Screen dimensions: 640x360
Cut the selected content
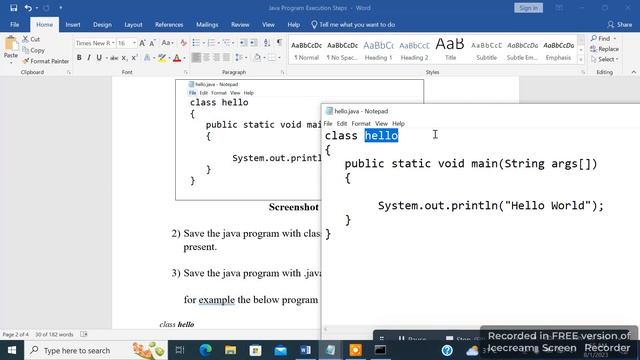pyautogui.click(x=31, y=39)
